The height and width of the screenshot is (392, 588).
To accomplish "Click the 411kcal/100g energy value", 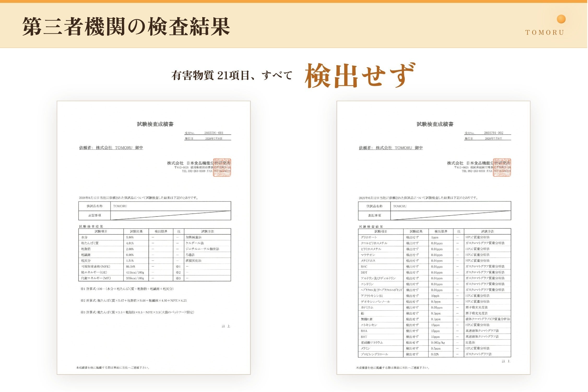I will (135, 273).
